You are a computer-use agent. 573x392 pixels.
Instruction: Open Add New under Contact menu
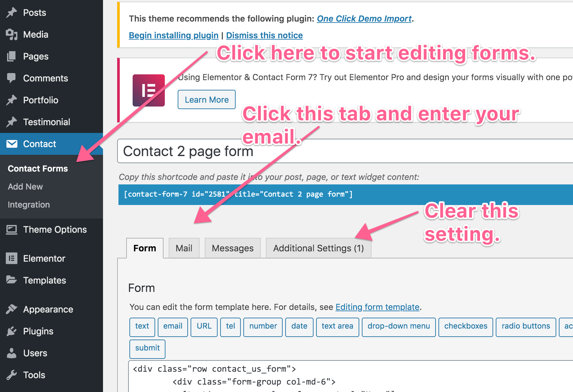[x=25, y=187]
